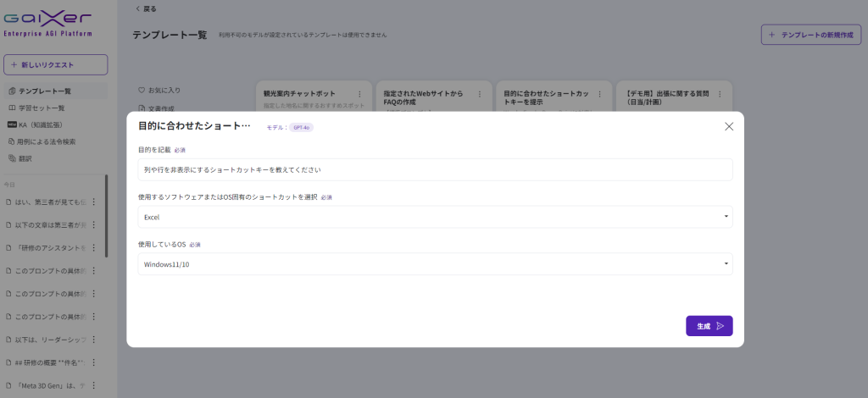Open options menu for 【デモ用】出張に関する質問 card
Viewport: 868px width, 398px height.
721,93
